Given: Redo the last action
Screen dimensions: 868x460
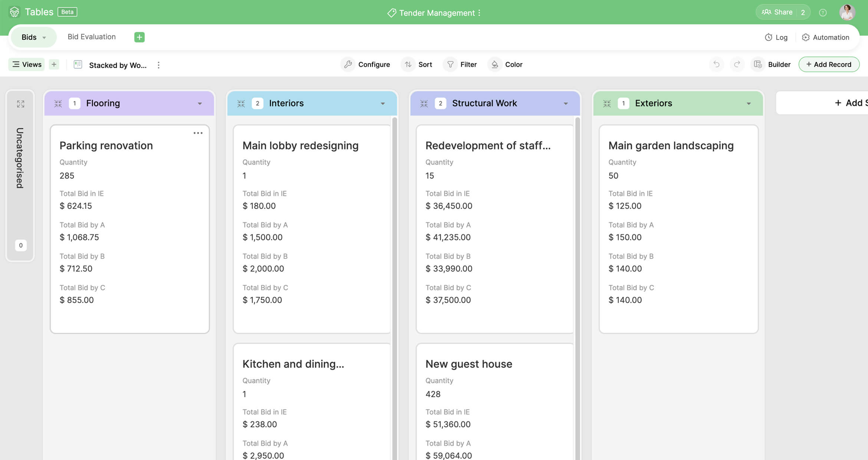Looking at the screenshot, I should 737,65.
